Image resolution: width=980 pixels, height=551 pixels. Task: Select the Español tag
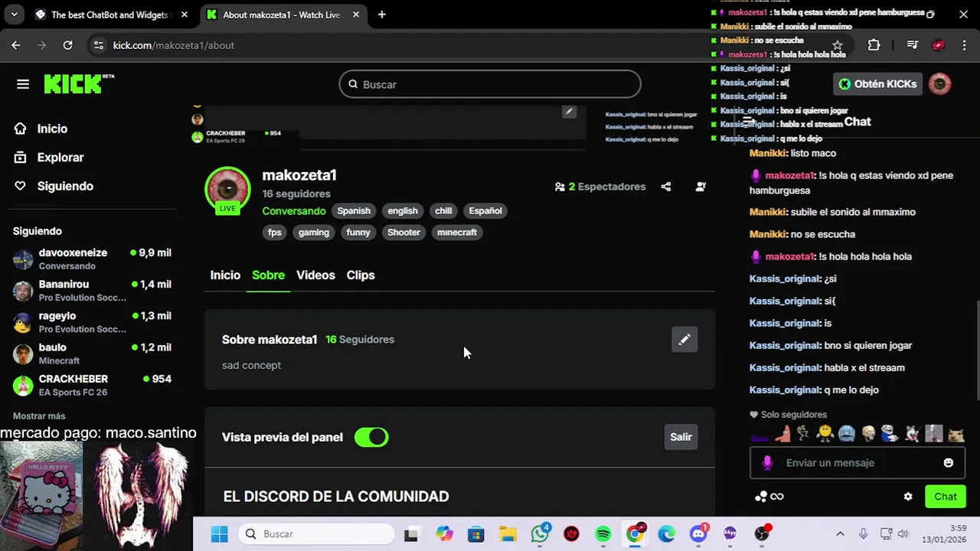(x=485, y=211)
